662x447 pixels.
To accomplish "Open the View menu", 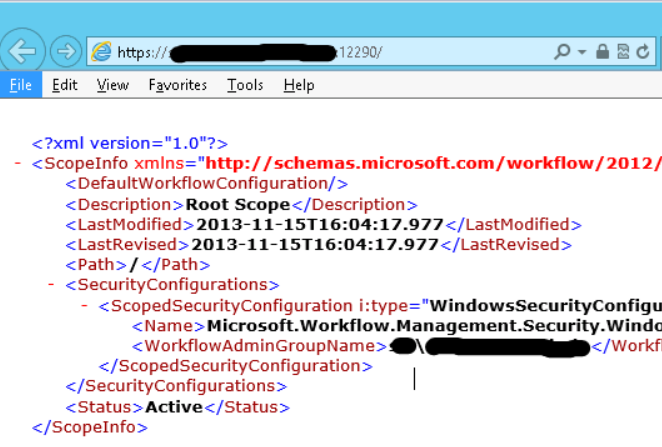I will click(112, 85).
